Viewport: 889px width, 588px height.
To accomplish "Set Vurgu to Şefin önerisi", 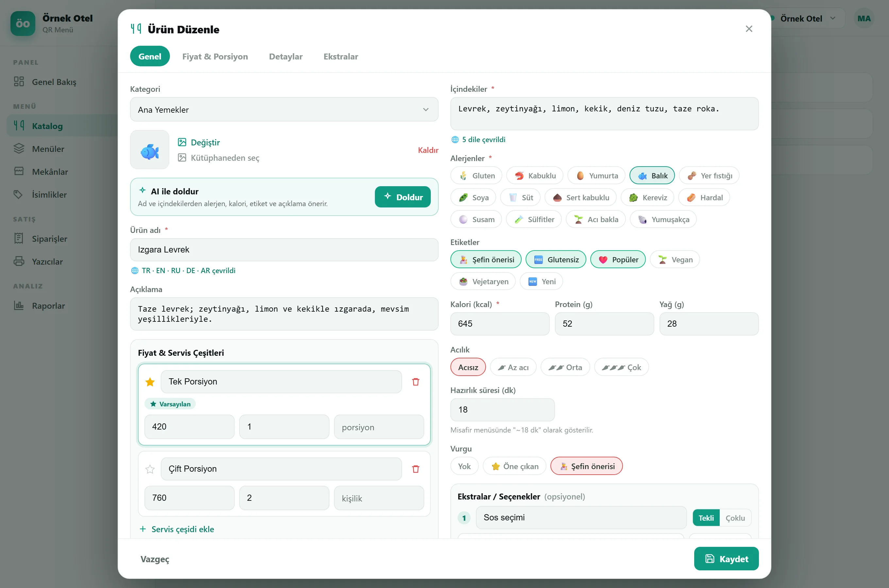I will pos(587,466).
